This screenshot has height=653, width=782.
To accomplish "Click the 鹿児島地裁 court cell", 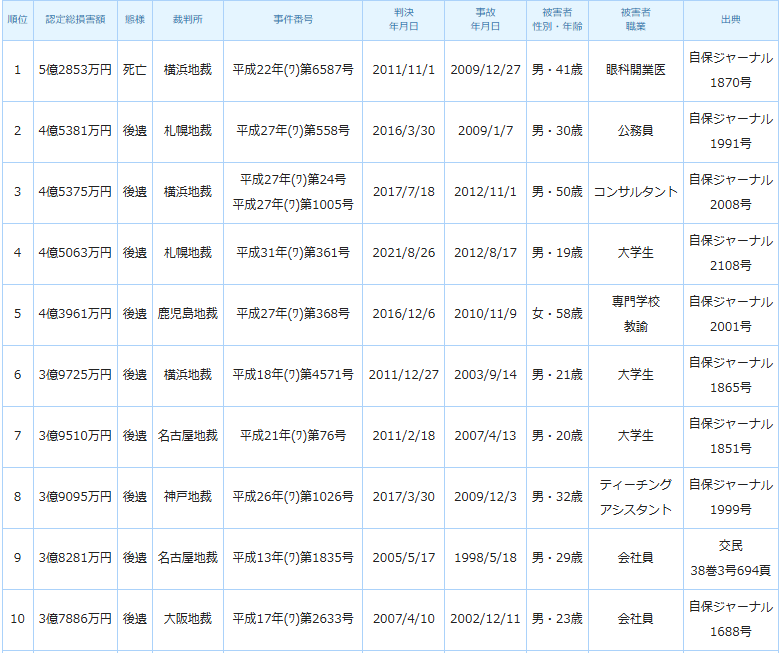I will (x=187, y=314).
